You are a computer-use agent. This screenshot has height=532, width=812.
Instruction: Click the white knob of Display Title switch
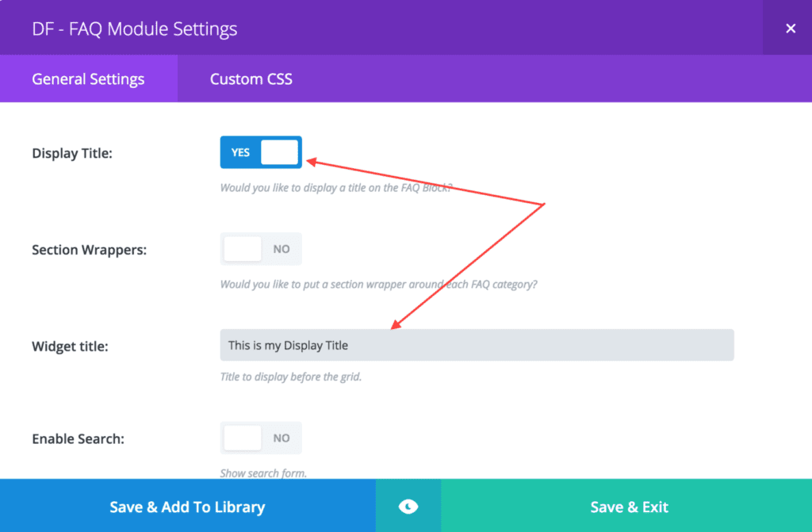(280, 152)
